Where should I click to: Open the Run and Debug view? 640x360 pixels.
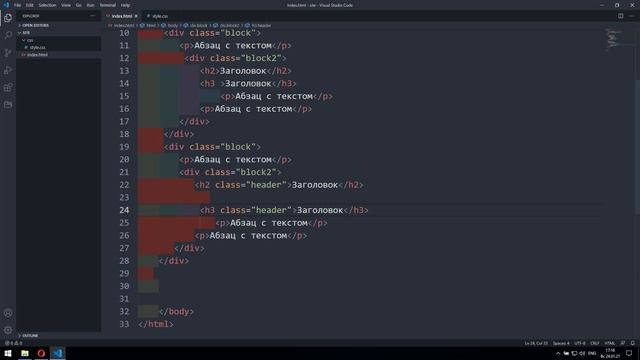pyautogui.click(x=8, y=70)
